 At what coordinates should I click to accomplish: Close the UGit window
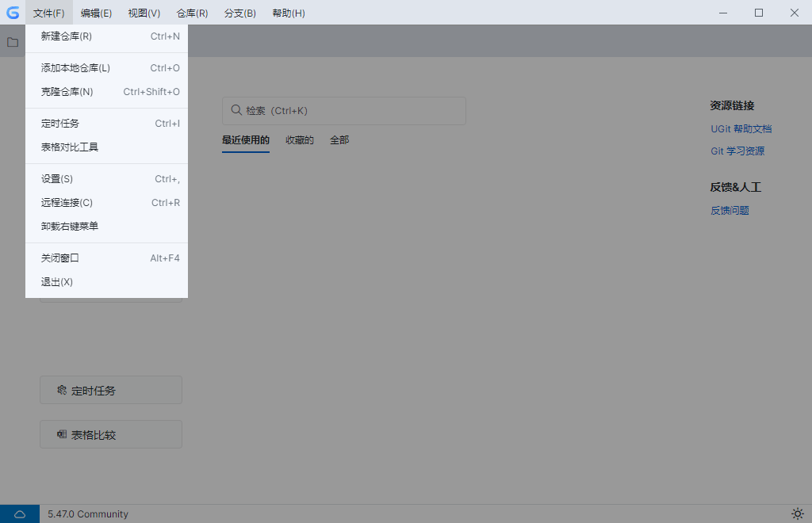[795, 13]
